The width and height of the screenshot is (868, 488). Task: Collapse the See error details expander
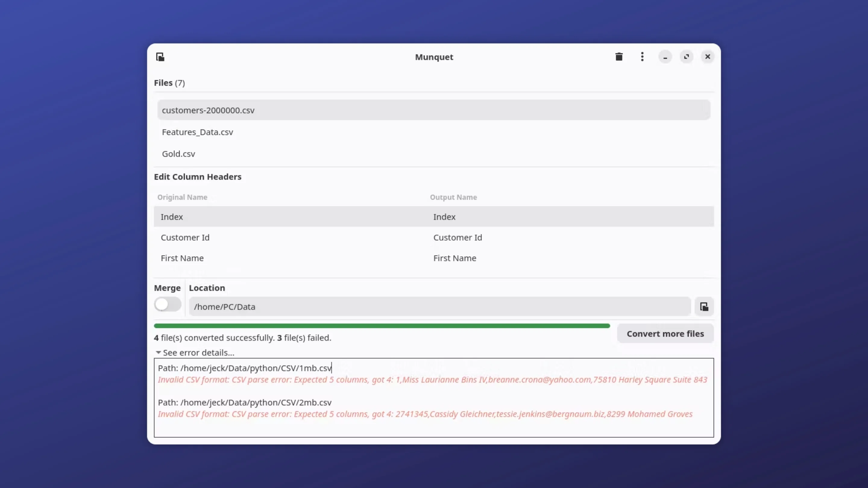[x=195, y=353]
